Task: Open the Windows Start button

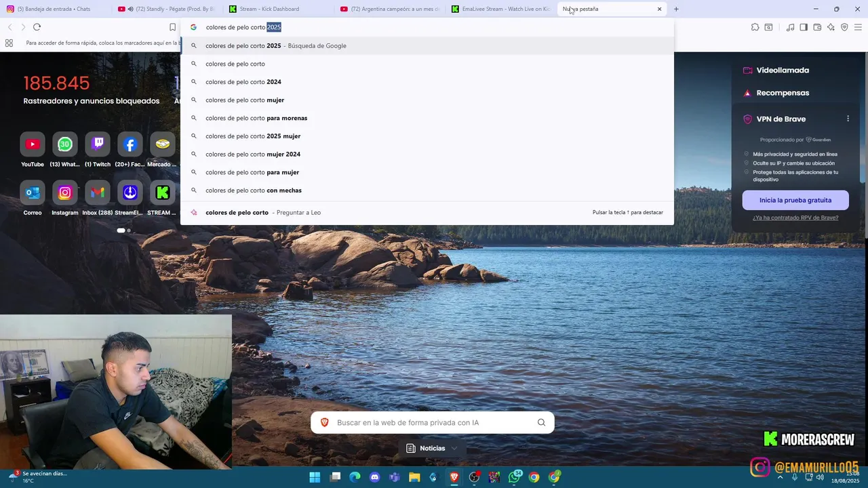Action: pyautogui.click(x=315, y=477)
